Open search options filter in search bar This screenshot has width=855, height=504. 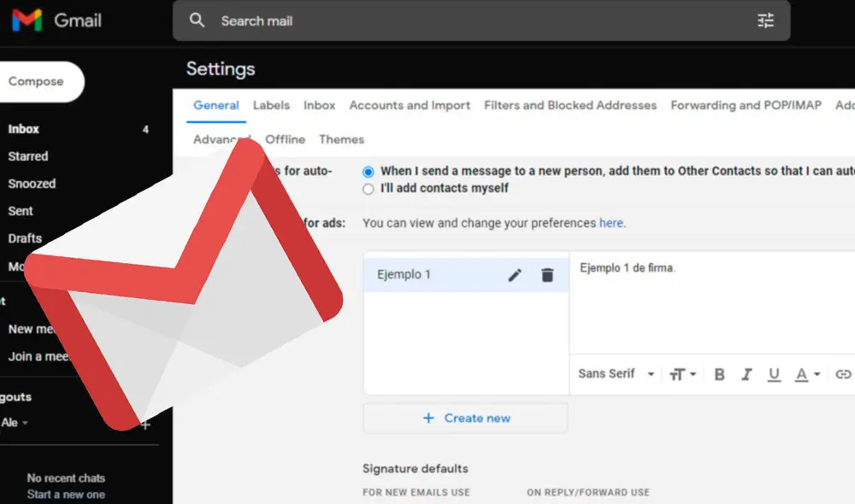pos(766,21)
